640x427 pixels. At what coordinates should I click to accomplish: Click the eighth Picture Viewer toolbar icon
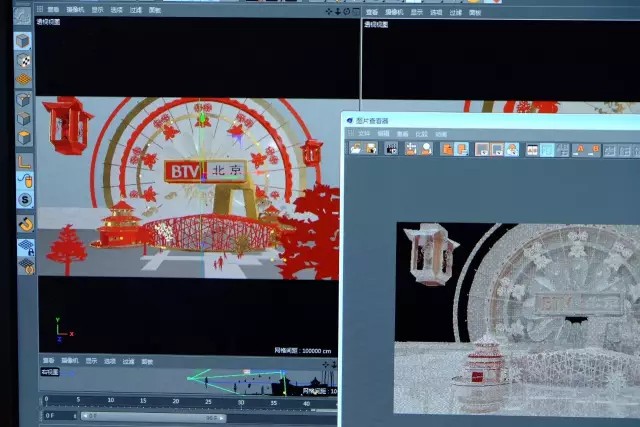pyautogui.click(x=482, y=150)
